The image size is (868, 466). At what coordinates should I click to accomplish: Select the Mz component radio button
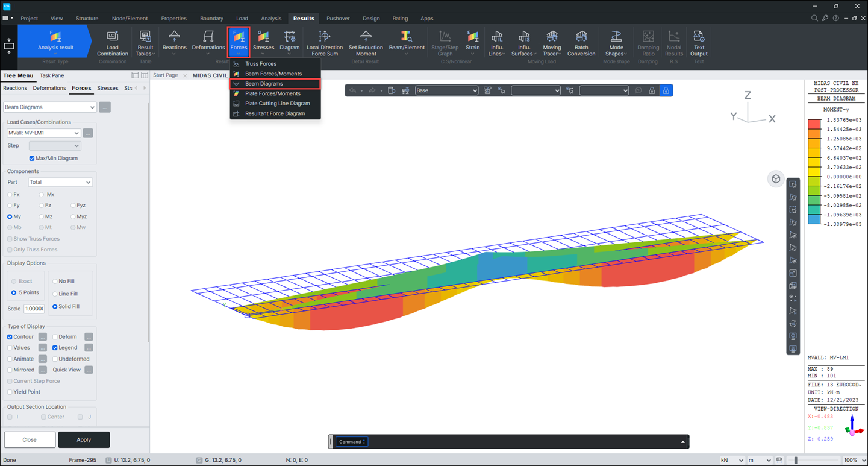(41, 216)
